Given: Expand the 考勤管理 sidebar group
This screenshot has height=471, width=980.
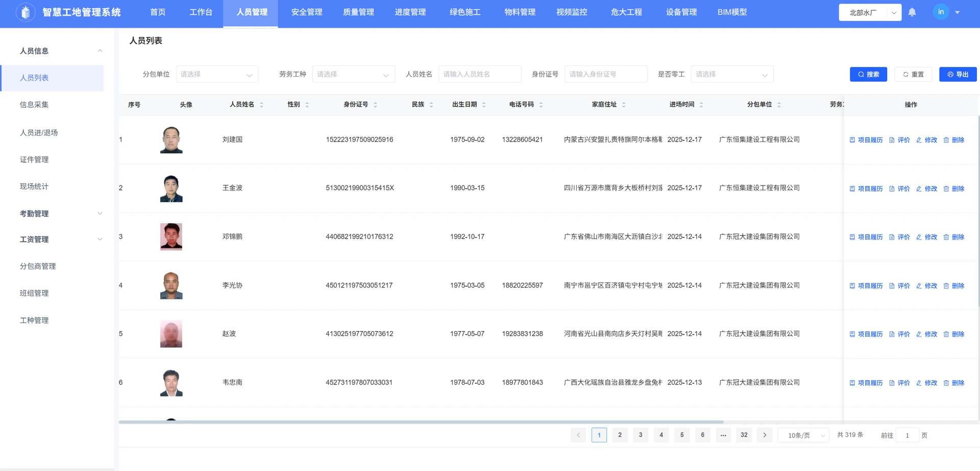Looking at the screenshot, I should coord(100,214).
